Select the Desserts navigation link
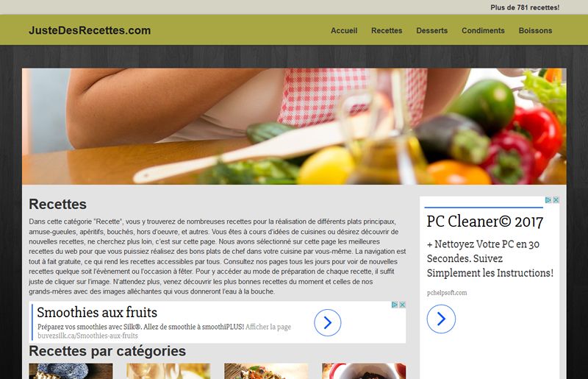Viewport: 588px width, 379px height. [432, 30]
